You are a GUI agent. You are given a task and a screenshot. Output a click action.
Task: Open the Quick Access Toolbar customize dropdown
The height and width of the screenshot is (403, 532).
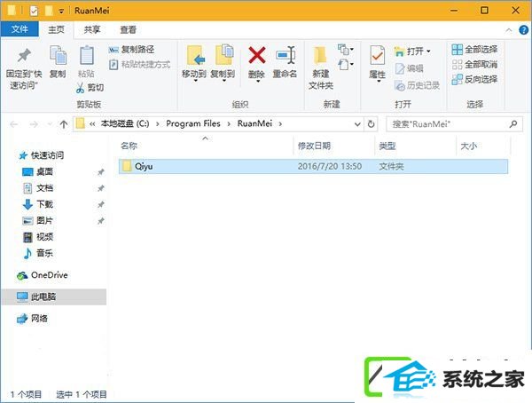click(61, 12)
